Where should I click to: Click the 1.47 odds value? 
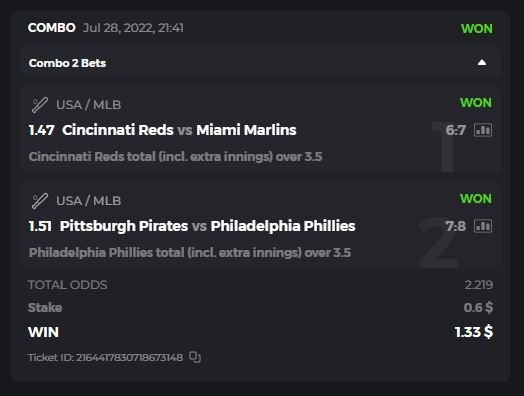pos(41,130)
